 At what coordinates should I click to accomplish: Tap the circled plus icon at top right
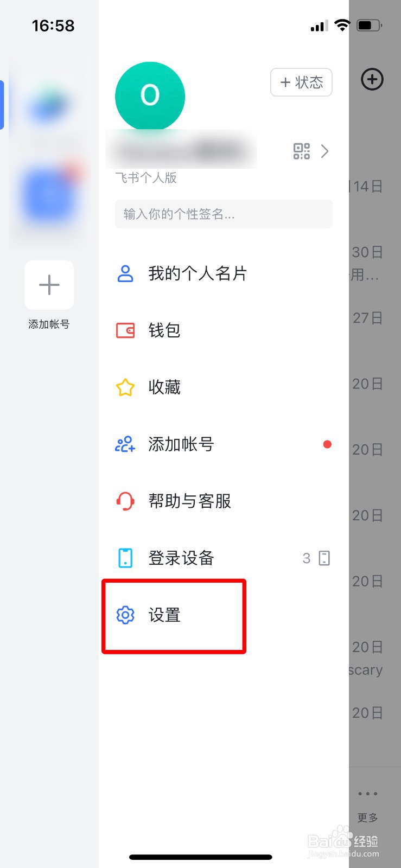click(372, 80)
